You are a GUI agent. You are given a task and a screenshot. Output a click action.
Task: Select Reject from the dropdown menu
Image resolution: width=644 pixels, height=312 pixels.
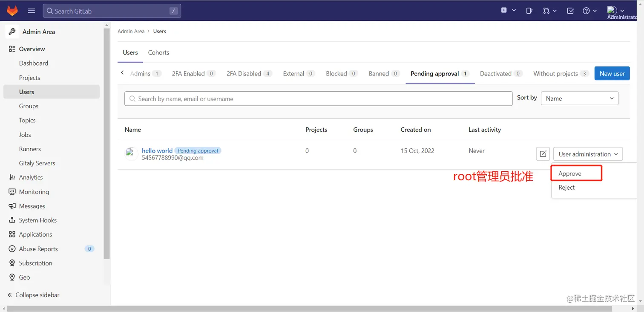pyautogui.click(x=566, y=188)
